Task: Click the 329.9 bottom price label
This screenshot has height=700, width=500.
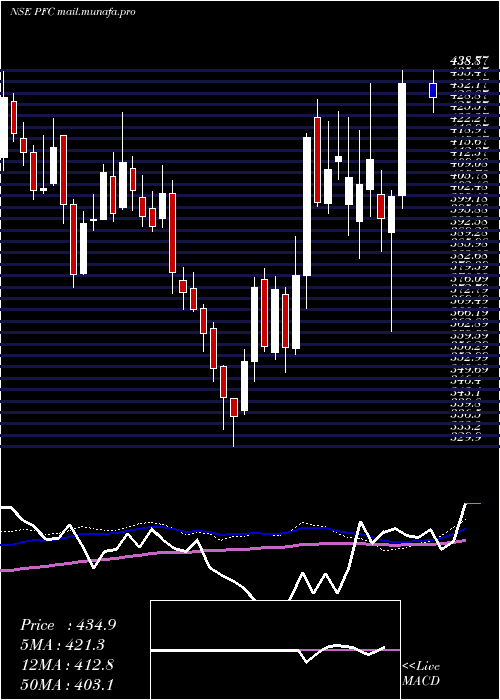Action: point(466,438)
